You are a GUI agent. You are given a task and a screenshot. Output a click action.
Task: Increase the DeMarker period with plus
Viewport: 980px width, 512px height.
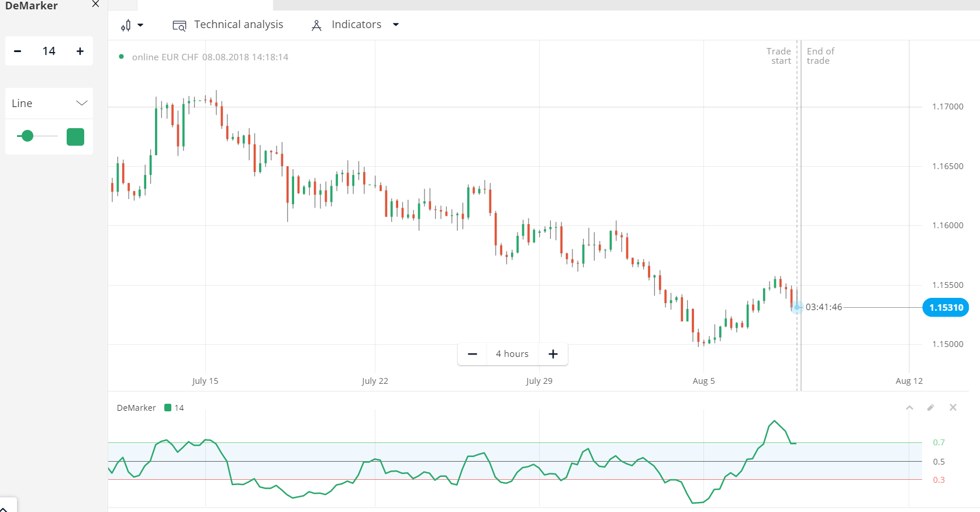(80, 51)
